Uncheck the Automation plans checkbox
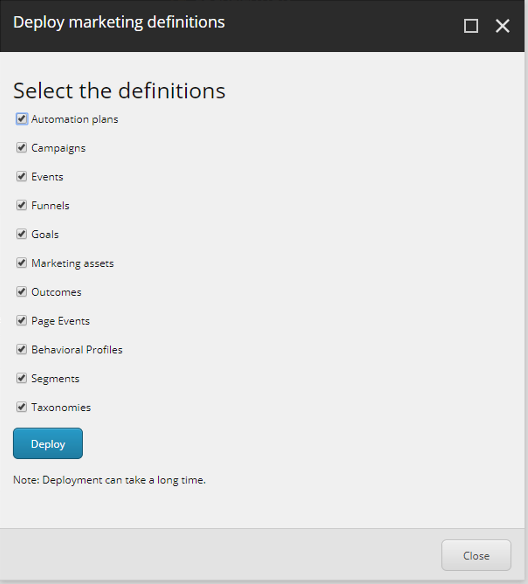Viewport: 528px width, 584px height. click(x=22, y=119)
